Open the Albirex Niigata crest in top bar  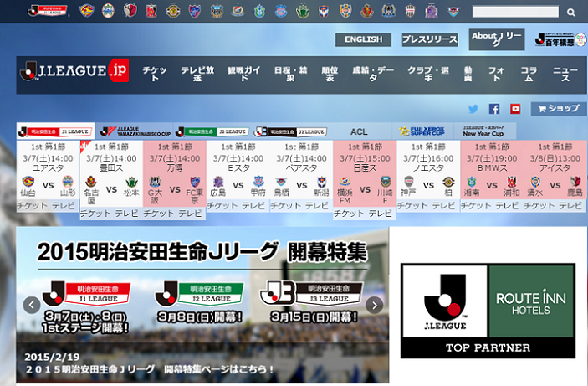point(324,11)
